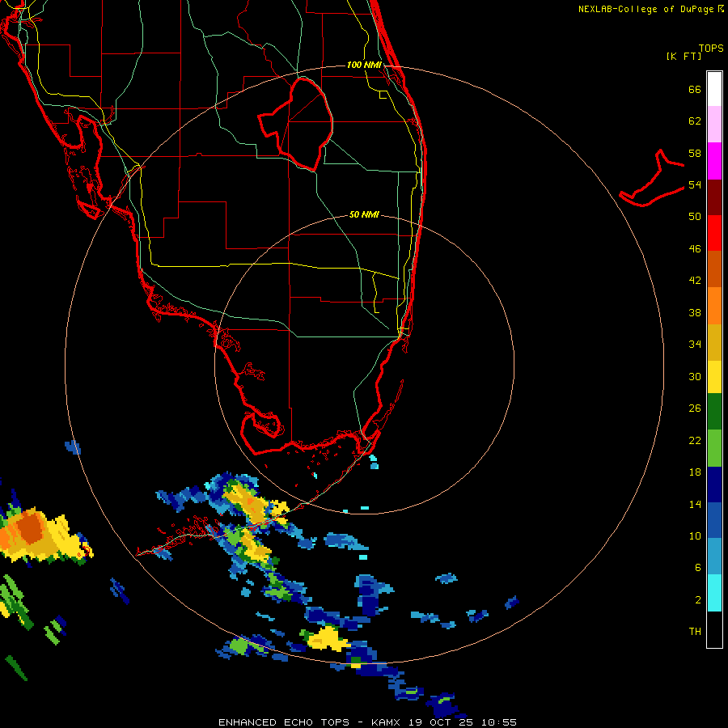Select the dark red legend swatch
Viewport: 728px width, 728px height.
point(714,197)
